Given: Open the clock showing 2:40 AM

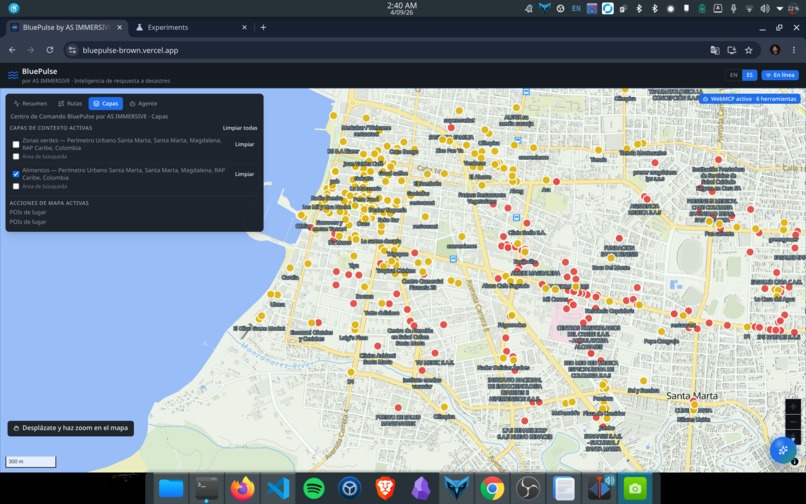Looking at the screenshot, I should pos(402,8).
